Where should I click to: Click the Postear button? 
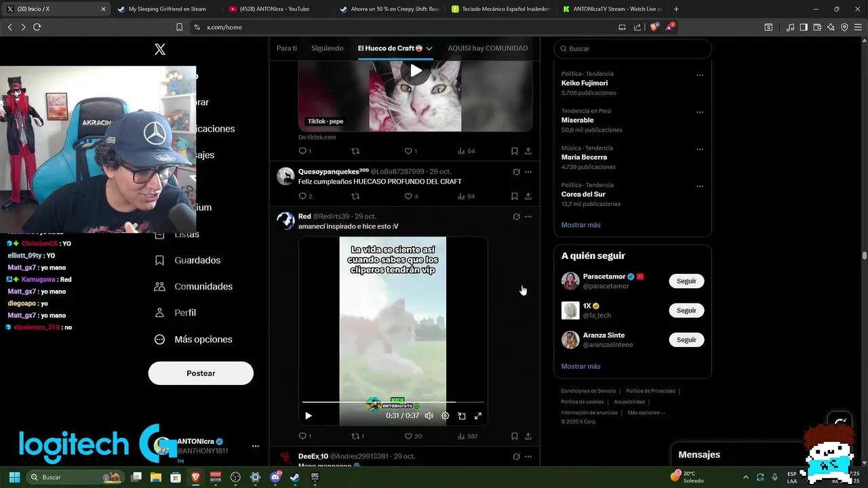pos(201,373)
